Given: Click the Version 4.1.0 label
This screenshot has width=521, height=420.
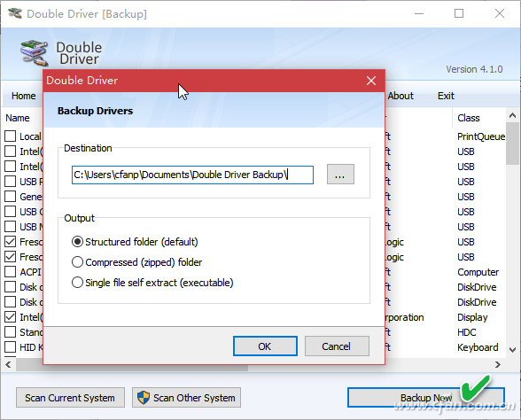Looking at the screenshot, I should point(474,69).
